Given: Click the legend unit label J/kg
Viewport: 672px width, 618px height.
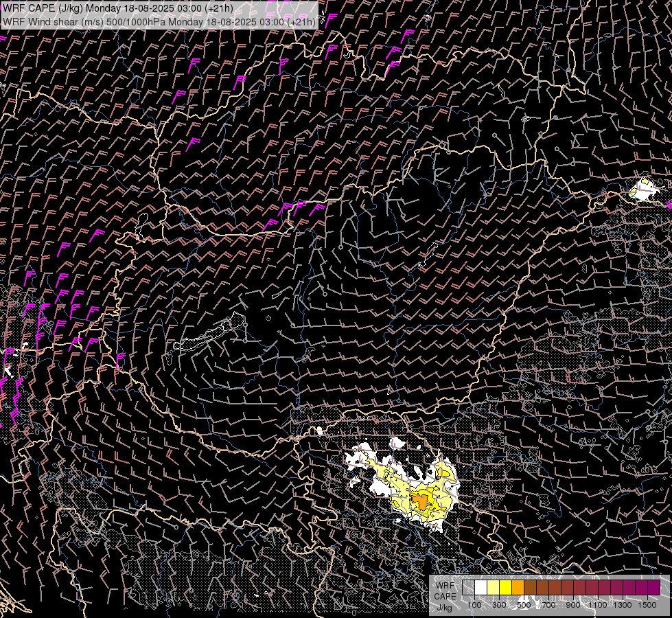Looking at the screenshot, I should tap(445, 608).
